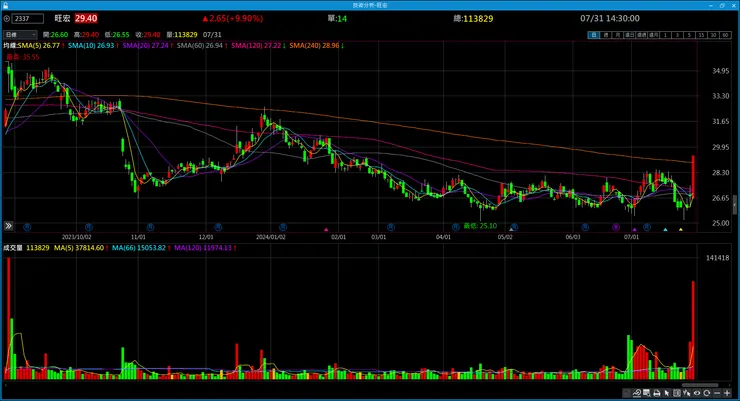Click the last price 29.40 red box

tap(86, 18)
